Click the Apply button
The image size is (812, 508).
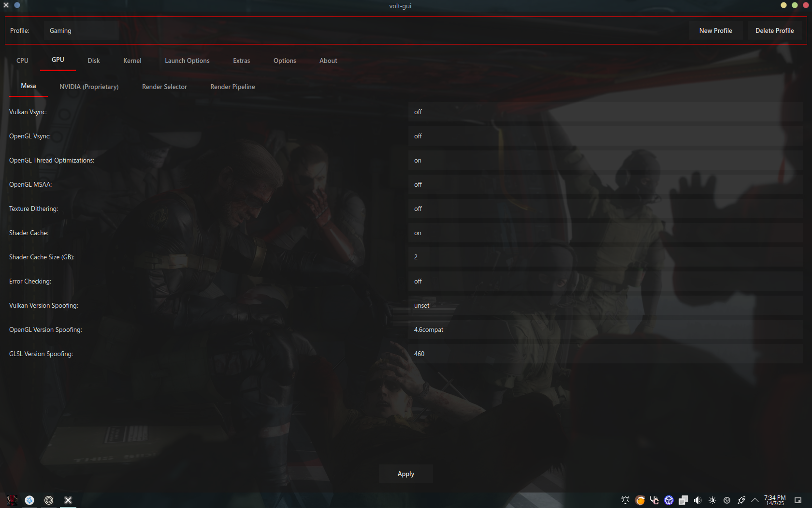click(x=406, y=474)
